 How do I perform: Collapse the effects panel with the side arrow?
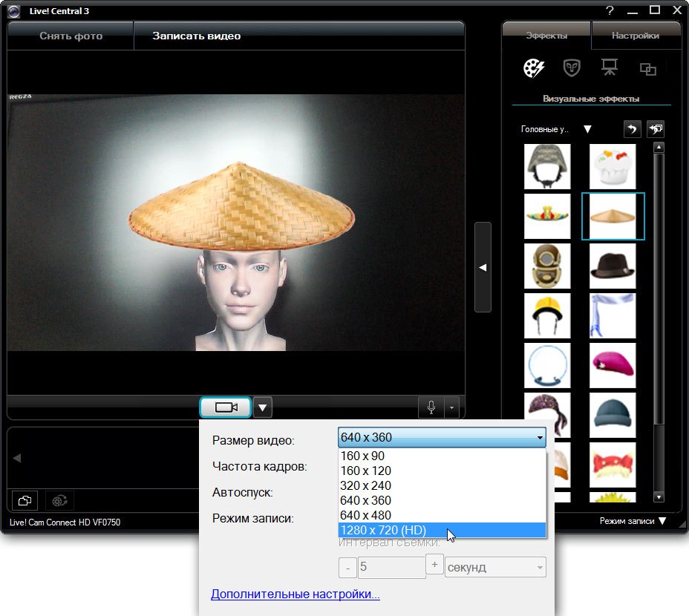[483, 267]
